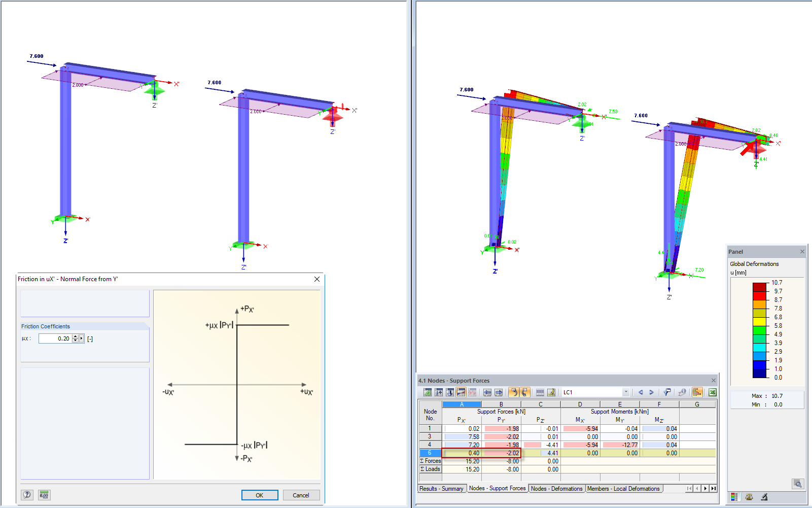This screenshot has width=812, height=508.
Task: Open the filter function in table toolbar
Action: [x=667, y=392]
